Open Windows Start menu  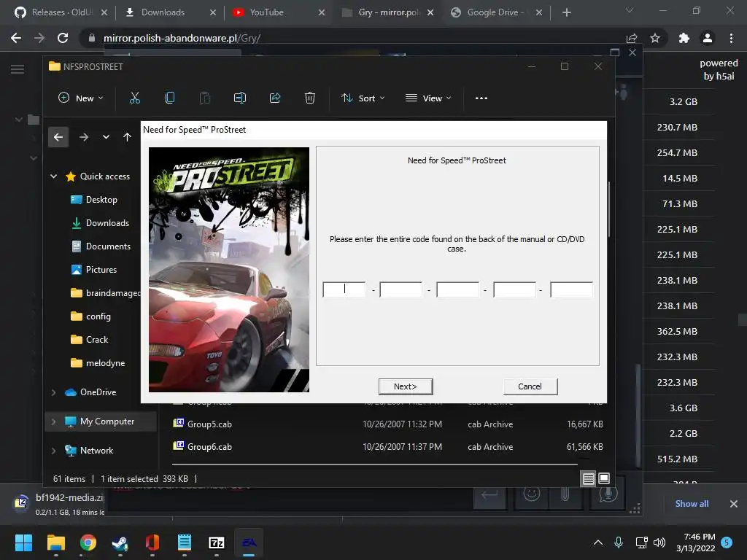point(23,542)
